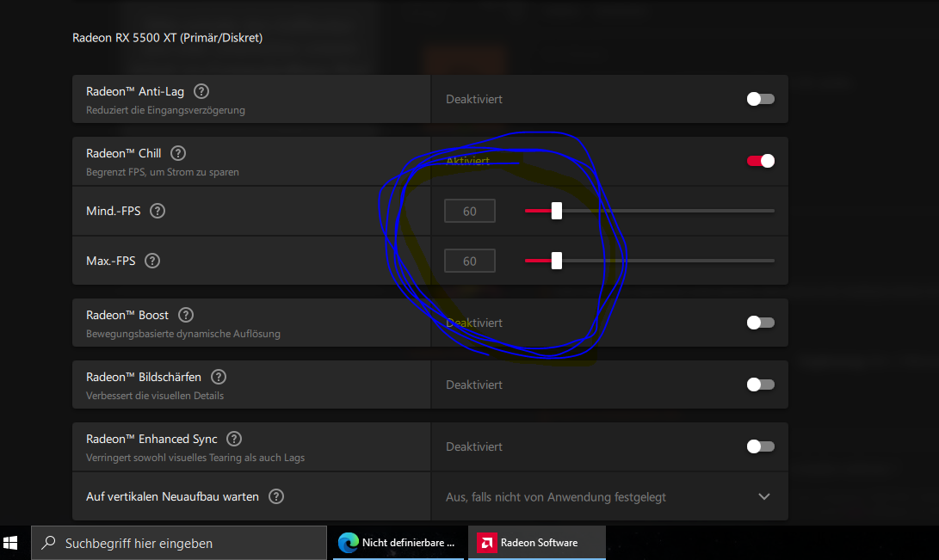
Task: Open help for Auf vertikalen Neuaufbau warten
Action: point(276,496)
